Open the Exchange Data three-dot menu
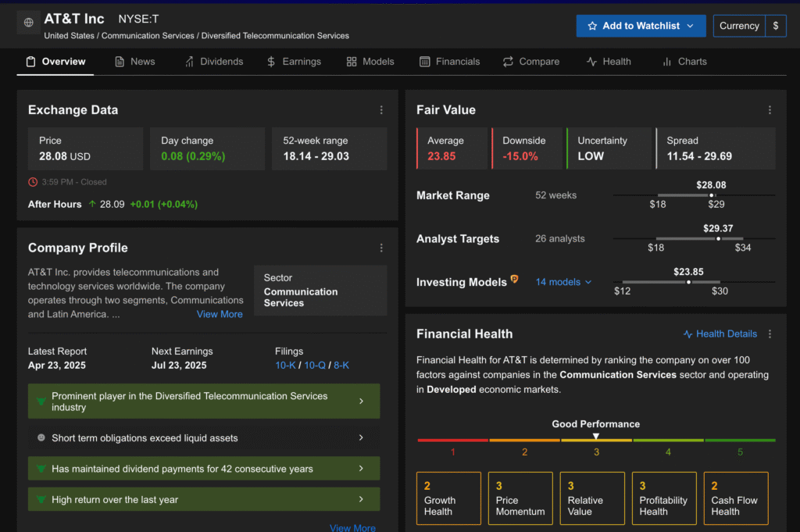The width and height of the screenshot is (800, 532). [x=381, y=110]
